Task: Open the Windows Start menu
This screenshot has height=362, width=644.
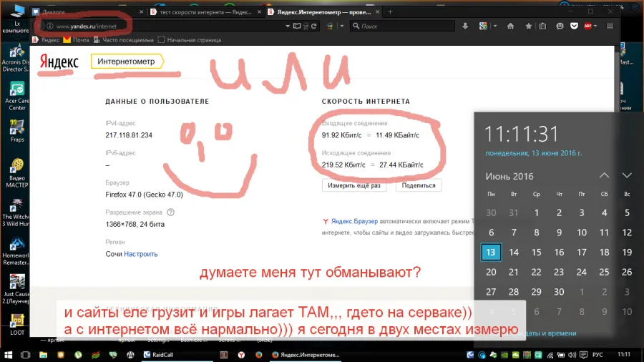Action: click(x=8, y=355)
